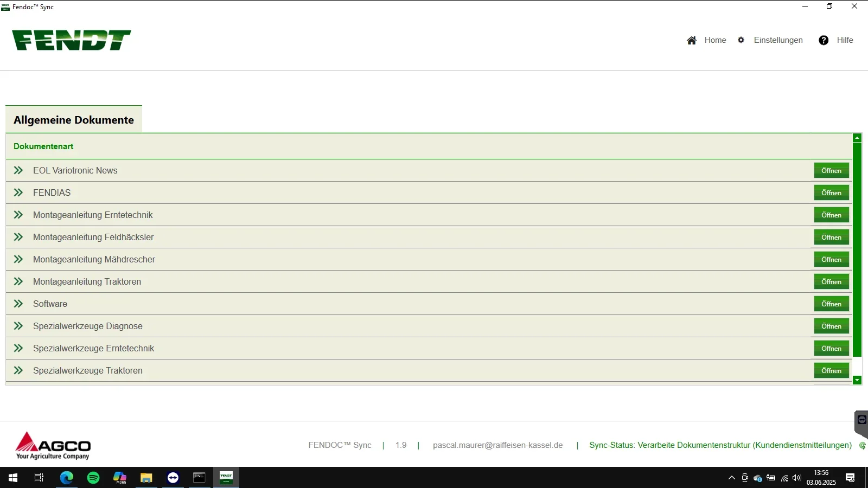The width and height of the screenshot is (868, 488).
Task: Open TeamViewer from taskbar
Action: pyautogui.click(x=173, y=478)
